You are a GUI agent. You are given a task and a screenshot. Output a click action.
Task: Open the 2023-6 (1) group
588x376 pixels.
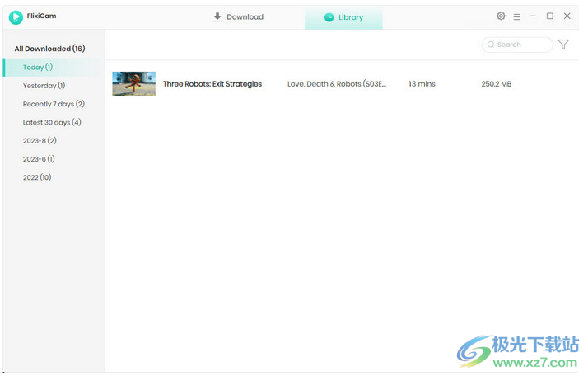(x=39, y=159)
